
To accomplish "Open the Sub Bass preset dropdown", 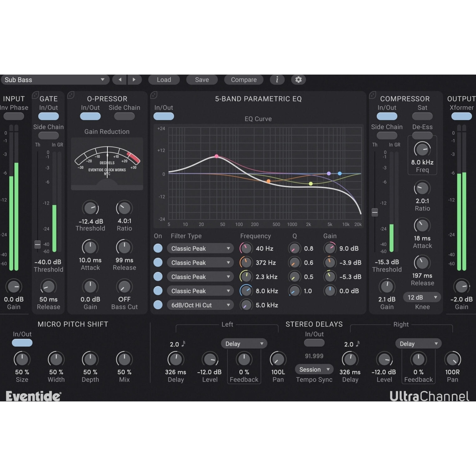I will coord(55,80).
